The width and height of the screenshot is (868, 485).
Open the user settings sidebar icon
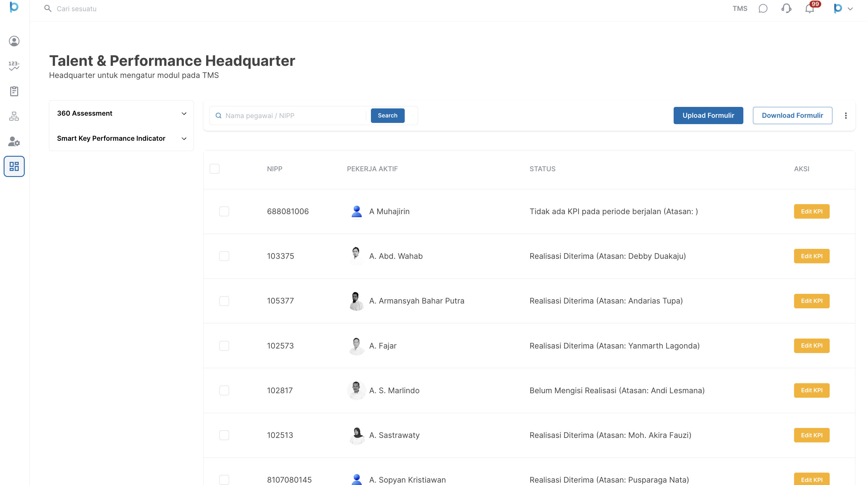(14, 141)
